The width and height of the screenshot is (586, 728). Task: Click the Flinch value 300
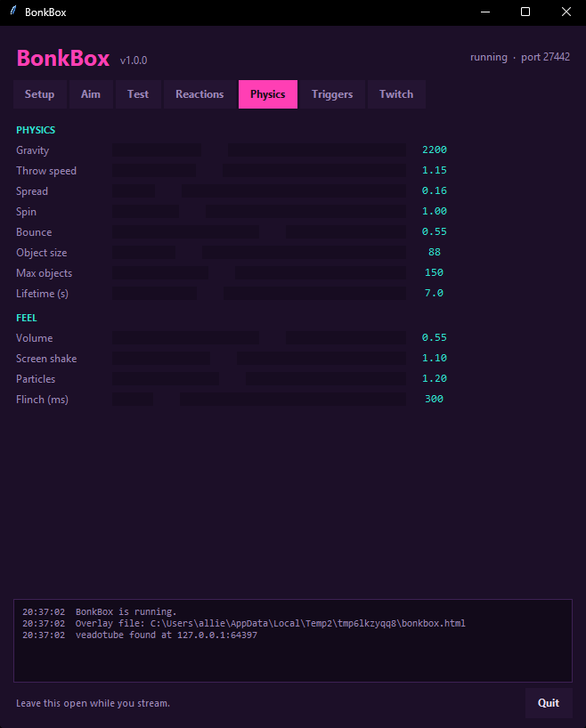[x=434, y=399]
